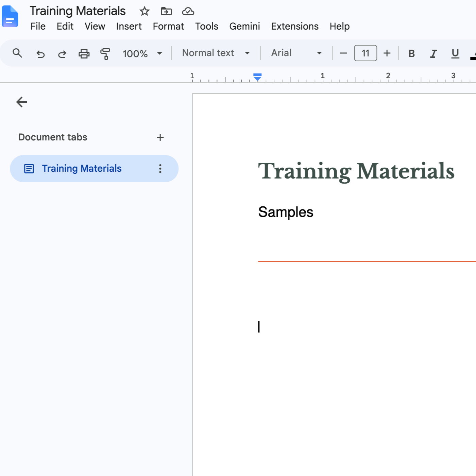Open the View menu
Screen dimensions: 476x476
pos(95,26)
